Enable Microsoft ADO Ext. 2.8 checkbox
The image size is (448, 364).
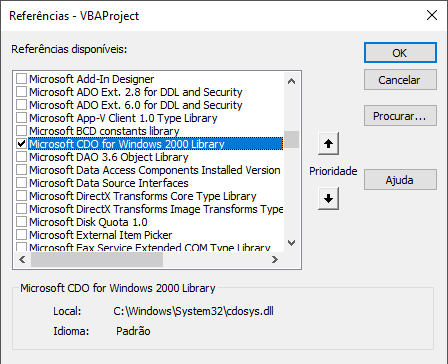(22, 92)
